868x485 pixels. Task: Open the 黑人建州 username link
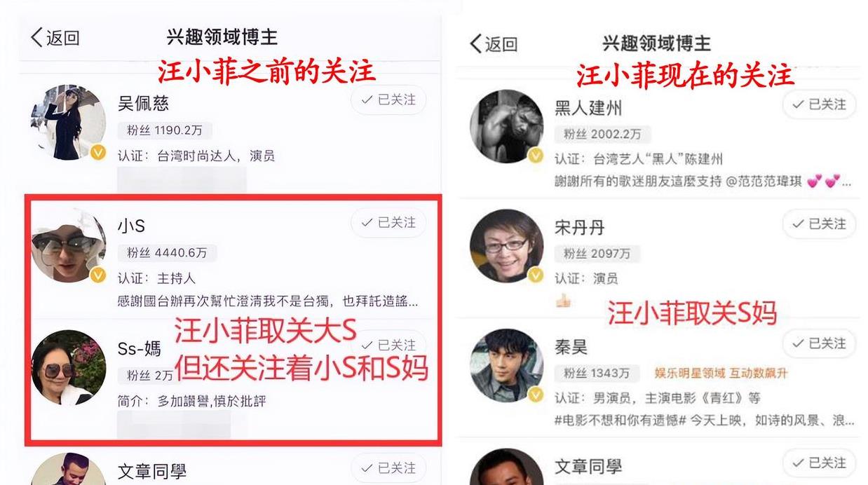click(588, 108)
